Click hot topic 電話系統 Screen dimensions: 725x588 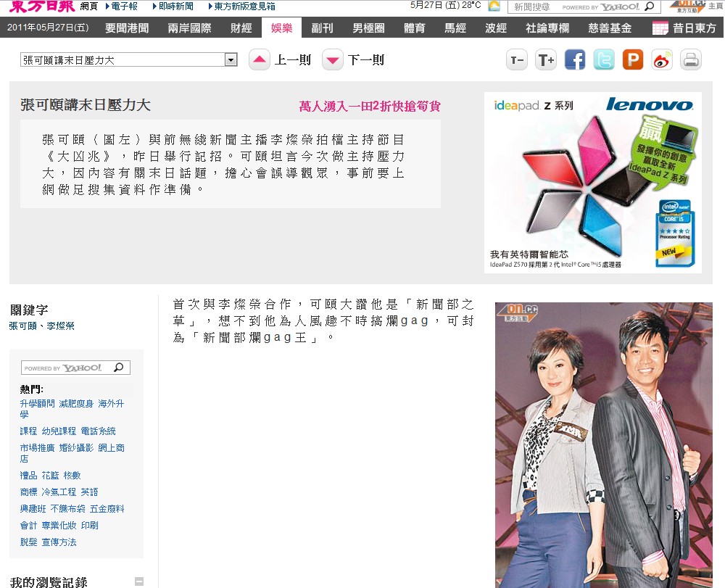pyautogui.click(x=99, y=431)
